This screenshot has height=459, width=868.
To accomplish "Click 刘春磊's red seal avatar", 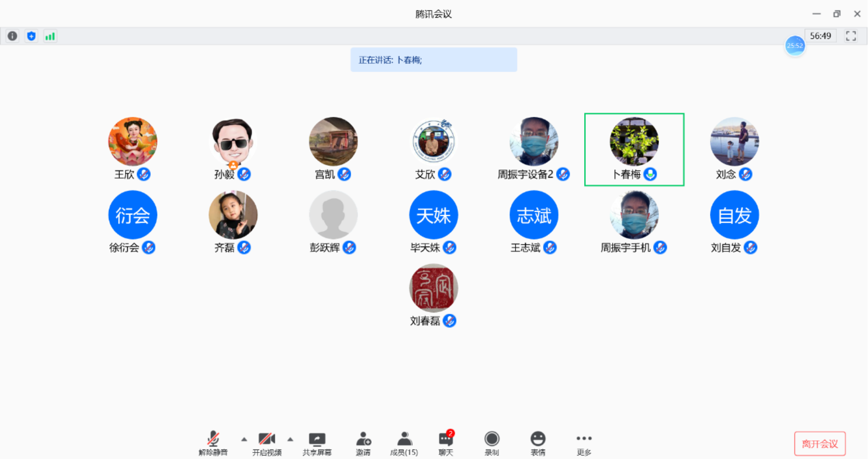I will 434,288.
